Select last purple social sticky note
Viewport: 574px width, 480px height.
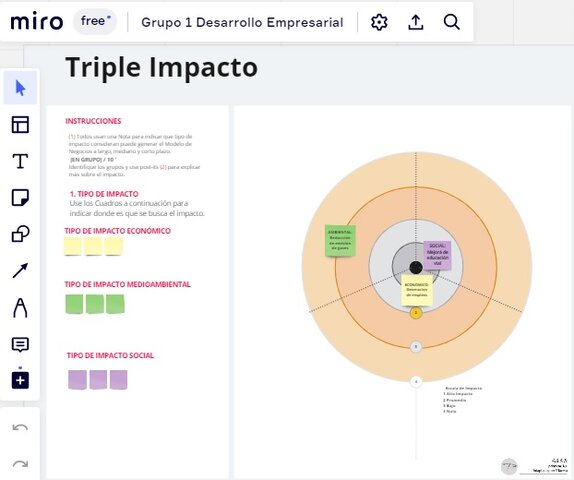119,380
